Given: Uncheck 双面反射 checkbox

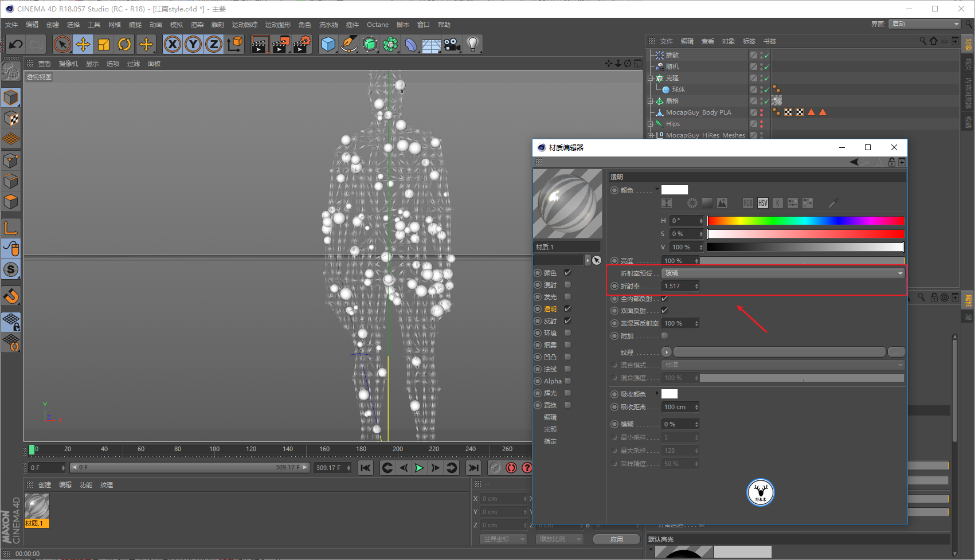Looking at the screenshot, I should pos(664,310).
